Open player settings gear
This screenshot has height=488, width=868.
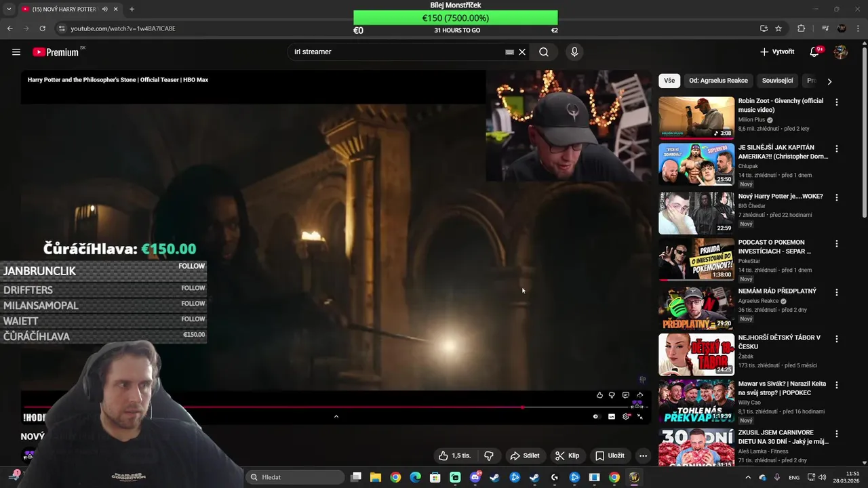[x=626, y=417]
